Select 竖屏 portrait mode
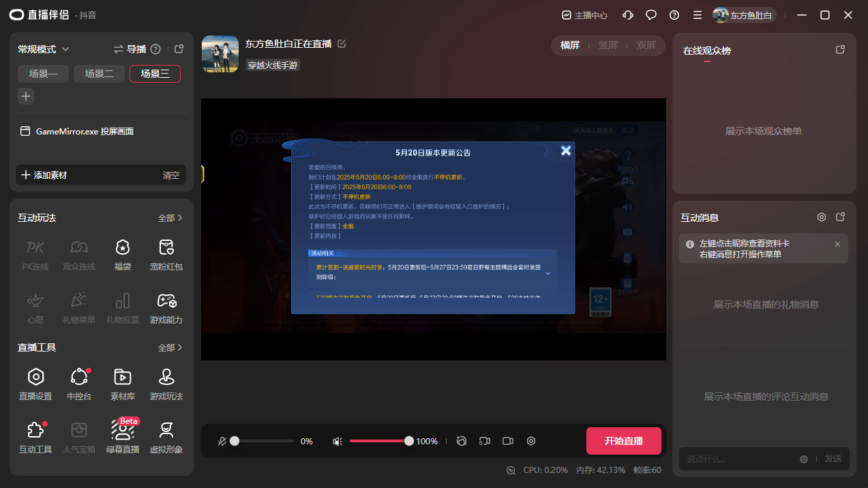The width and height of the screenshot is (868, 488). [x=608, y=45]
